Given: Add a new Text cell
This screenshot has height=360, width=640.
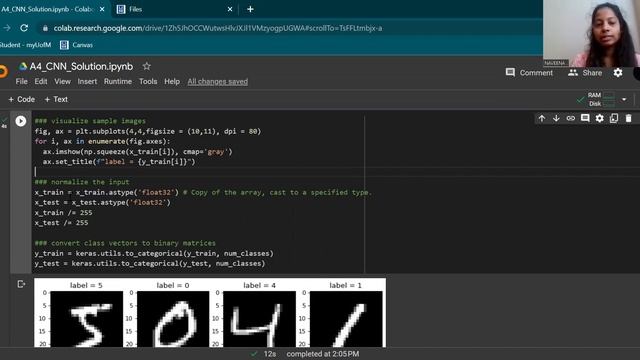Looking at the screenshot, I should [56, 99].
